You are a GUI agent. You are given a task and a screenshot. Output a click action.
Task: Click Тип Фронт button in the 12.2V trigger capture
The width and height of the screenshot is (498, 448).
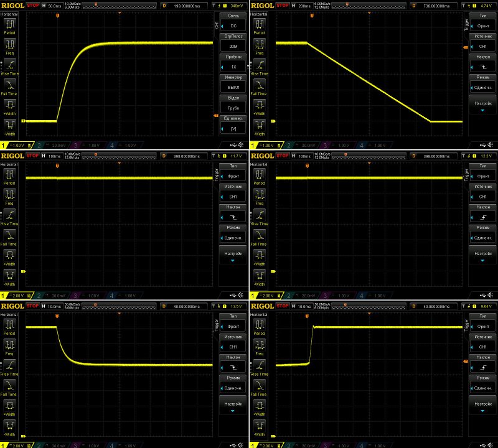(x=483, y=172)
